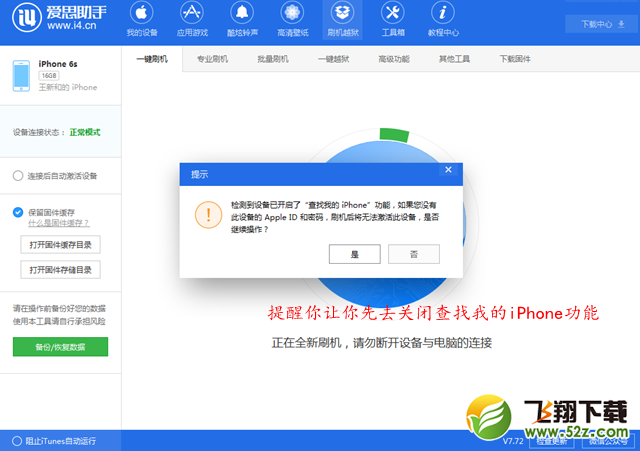Screen dimensions: 640x451
Task: Switch to 其他工具 tab
Action: (454, 59)
